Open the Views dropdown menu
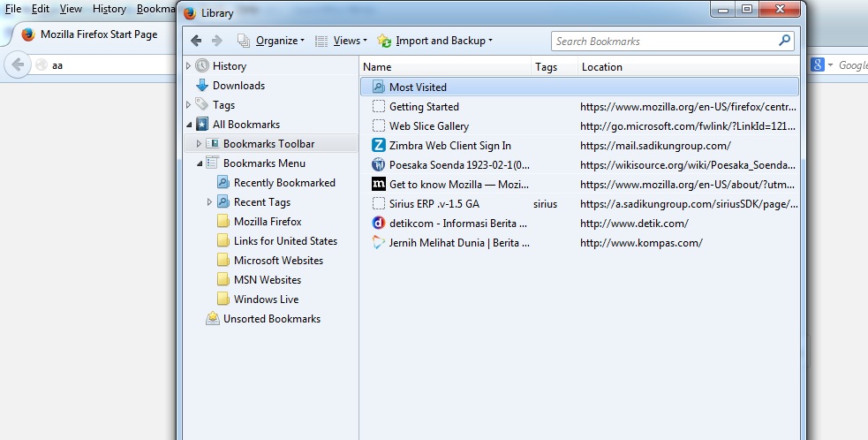This screenshot has width=868, height=440. pos(341,41)
